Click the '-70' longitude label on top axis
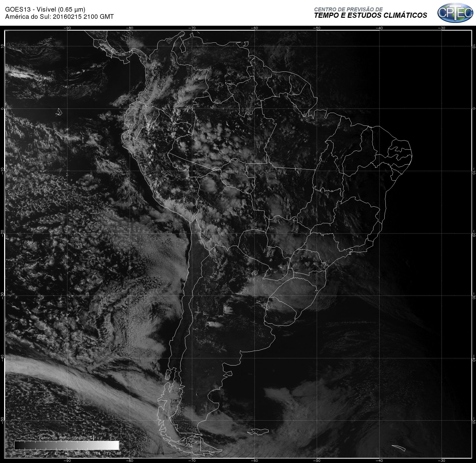Image resolution: width=476 pixels, height=463 pixels. [x=192, y=28]
